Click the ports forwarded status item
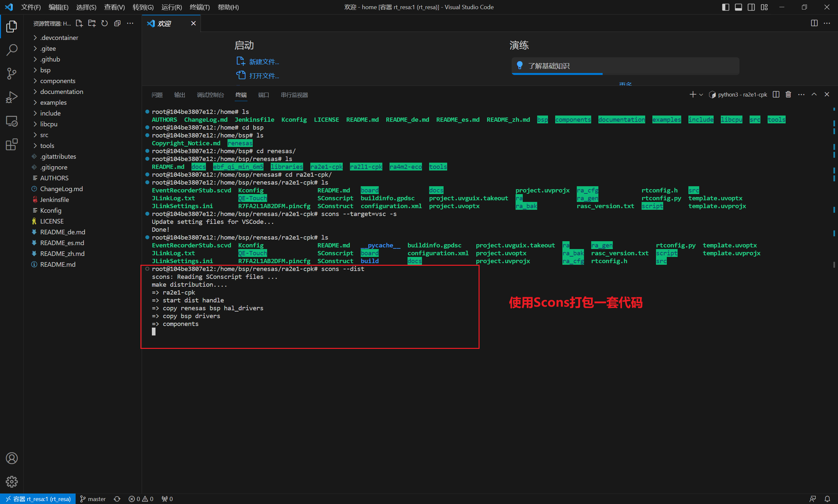 pos(167,499)
